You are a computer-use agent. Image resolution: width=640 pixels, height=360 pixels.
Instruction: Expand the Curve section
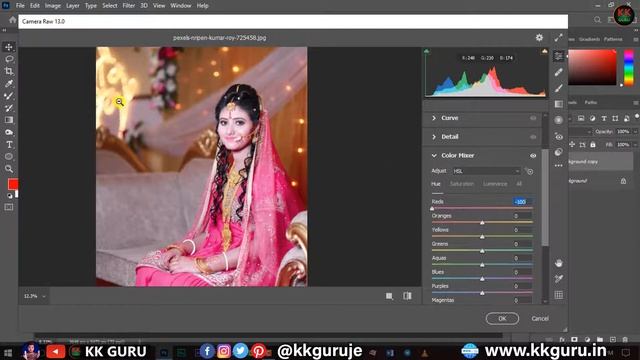(x=434, y=118)
